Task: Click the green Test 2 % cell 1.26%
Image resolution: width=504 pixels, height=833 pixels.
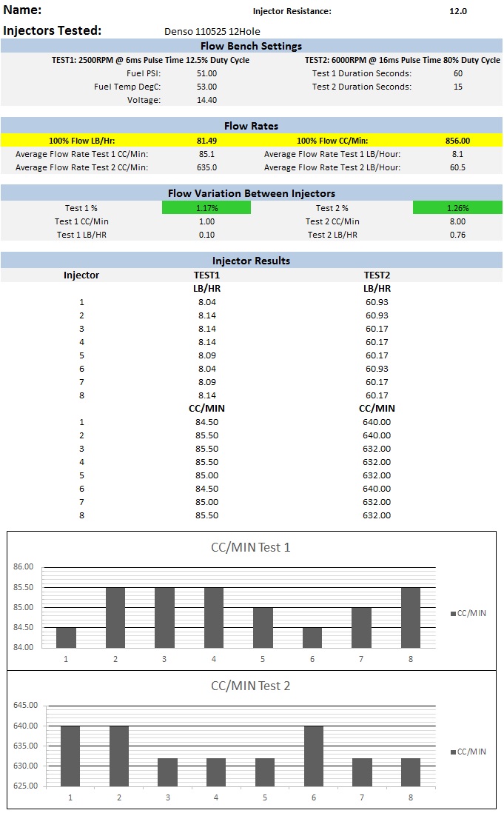Action: [458, 208]
